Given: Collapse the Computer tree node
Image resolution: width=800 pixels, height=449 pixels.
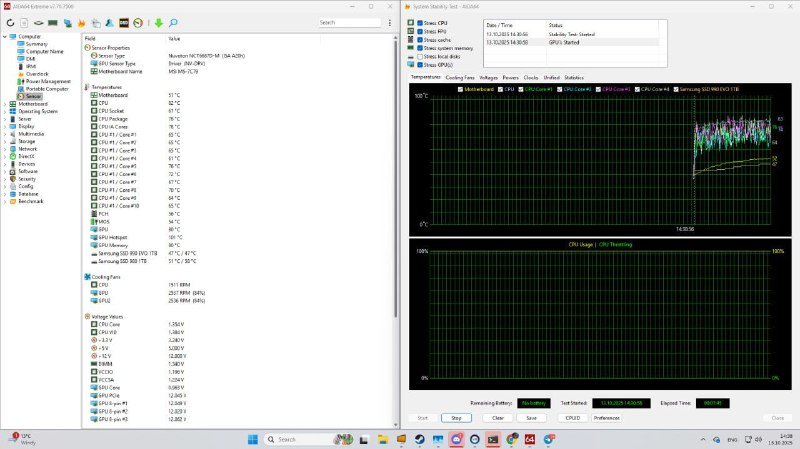Looking at the screenshot, I should (x=5, y=37).
